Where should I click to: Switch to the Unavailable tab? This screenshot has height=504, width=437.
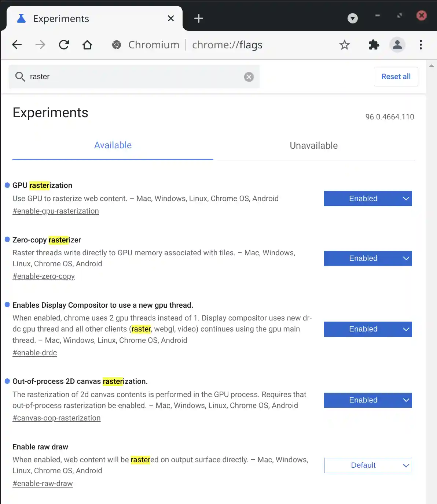[313, 145]
